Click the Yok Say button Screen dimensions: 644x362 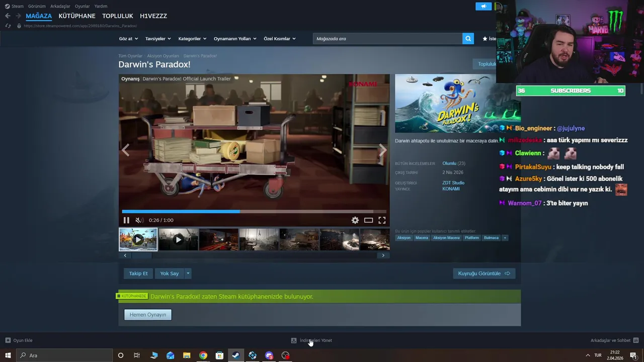(x=170, y=274)
